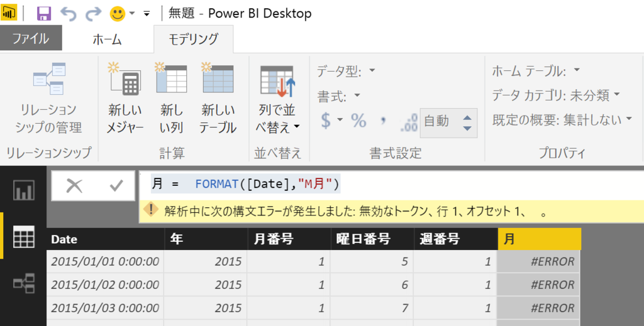Image resolution: width=644 pixels, height=326 pixels.
Task: Apply percent % format
Action: tap(358, 121)
